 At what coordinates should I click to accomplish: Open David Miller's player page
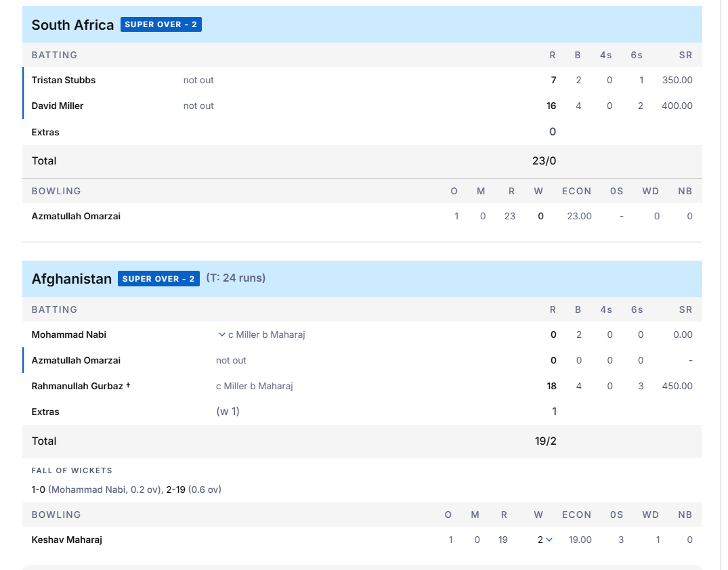[58, 106]
